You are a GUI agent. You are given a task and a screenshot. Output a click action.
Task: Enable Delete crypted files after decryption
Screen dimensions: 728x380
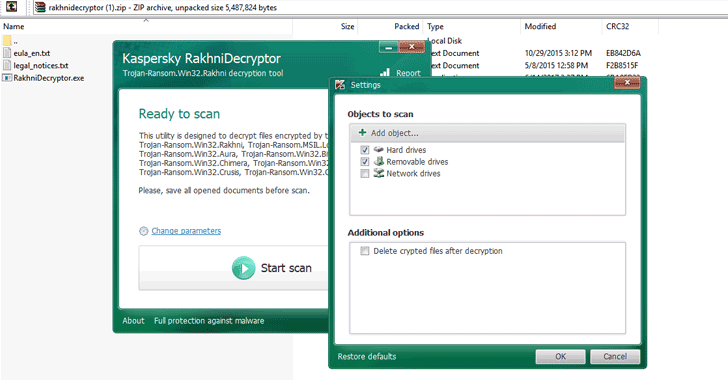(364, 251)
